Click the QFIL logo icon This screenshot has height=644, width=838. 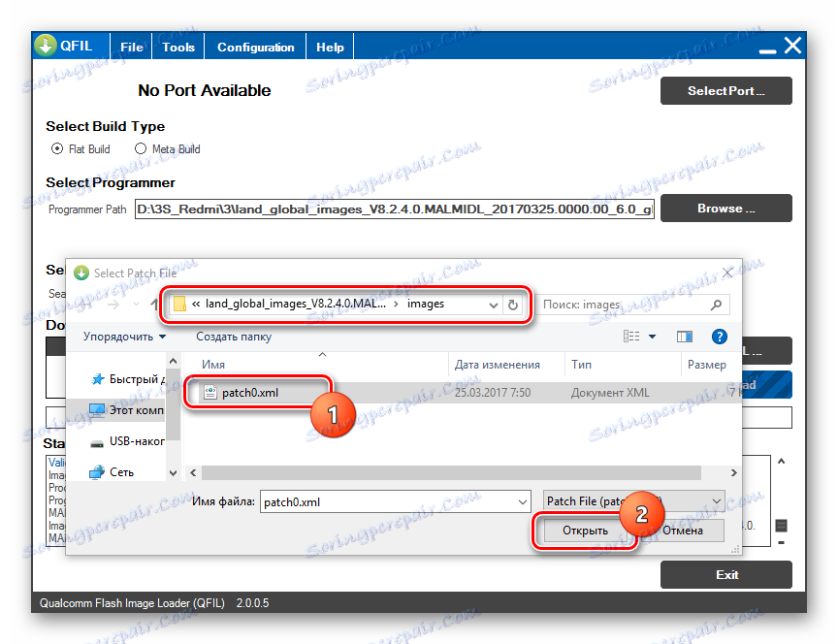point(46,46)
